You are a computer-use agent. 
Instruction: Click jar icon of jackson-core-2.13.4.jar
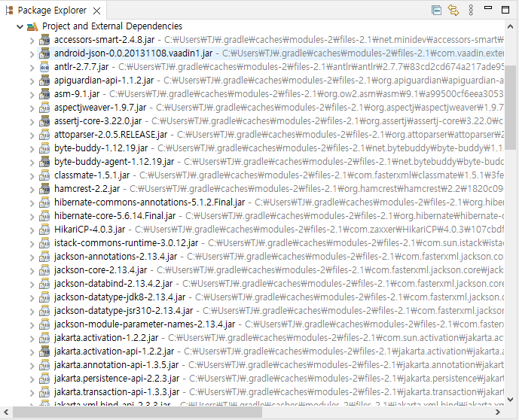coord(44,270)
